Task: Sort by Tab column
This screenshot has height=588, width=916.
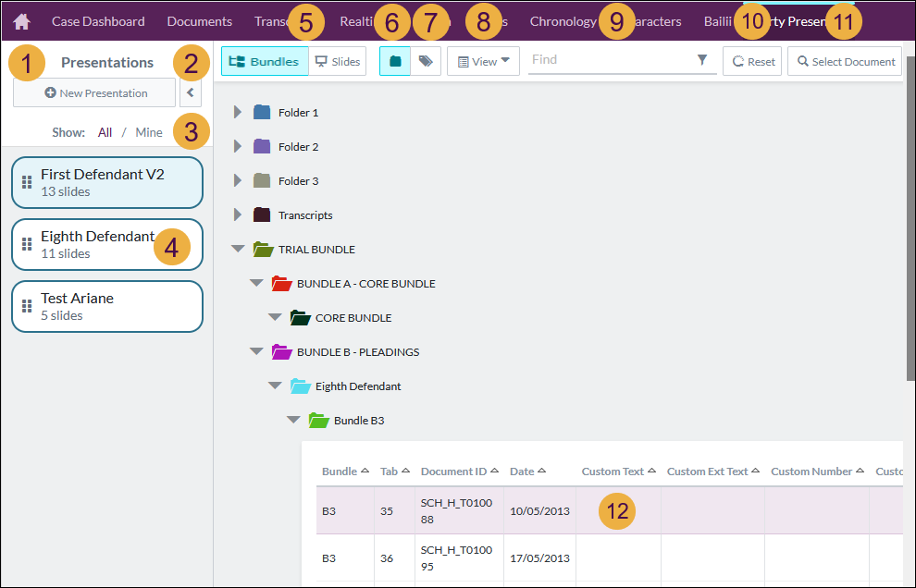Action: [x=395, y=472]
